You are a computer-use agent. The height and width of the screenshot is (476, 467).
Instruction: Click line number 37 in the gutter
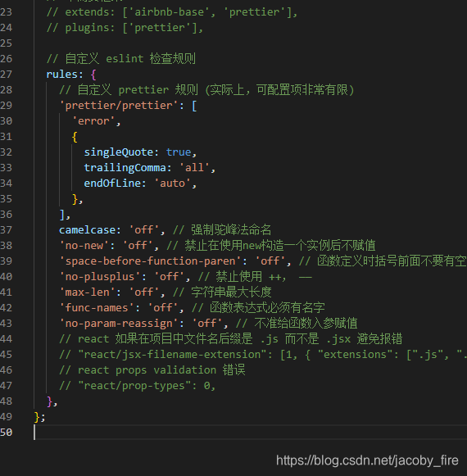click(x=6, y=230)
